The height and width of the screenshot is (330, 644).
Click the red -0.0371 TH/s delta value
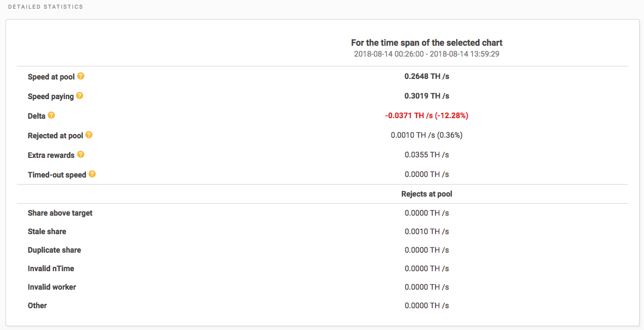coord(426,115)
